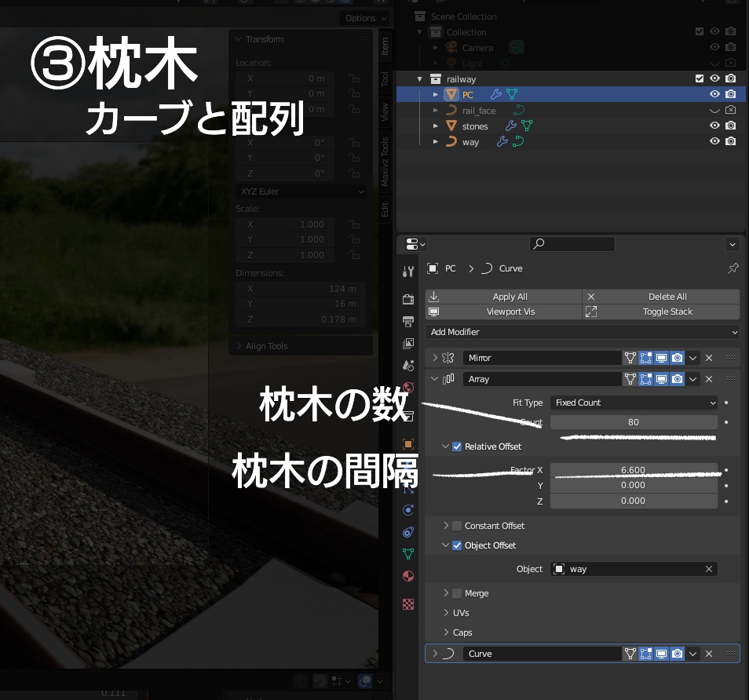Open the Fit Type dropdown showing Fixed Count
Viewport: 749px width, 700px height.
coord(633,403)
